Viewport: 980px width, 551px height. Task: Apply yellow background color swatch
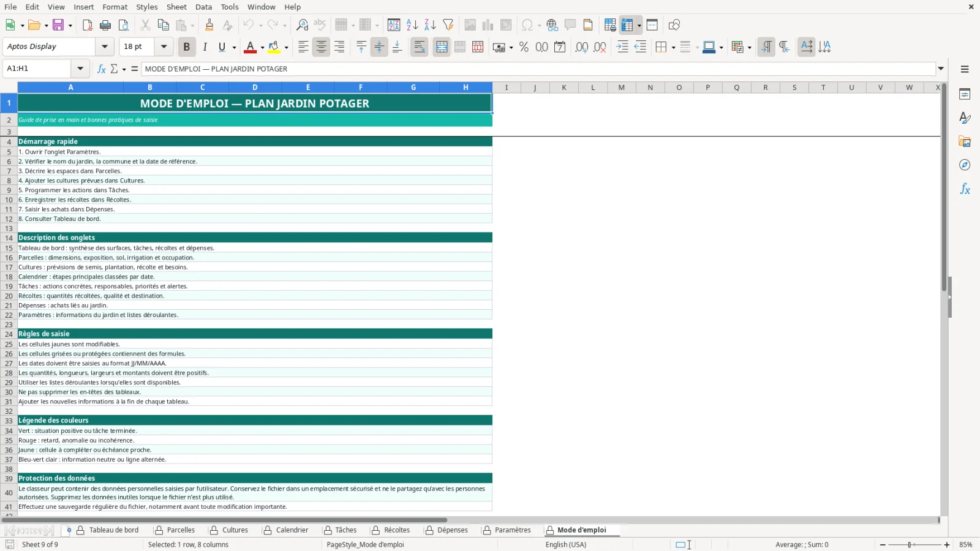(x=274, y=47)
